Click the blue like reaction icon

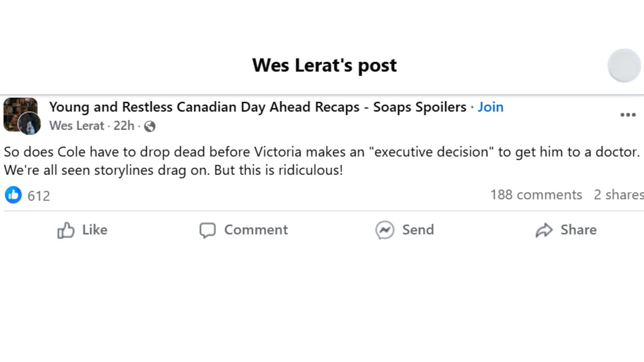point(13,195)
